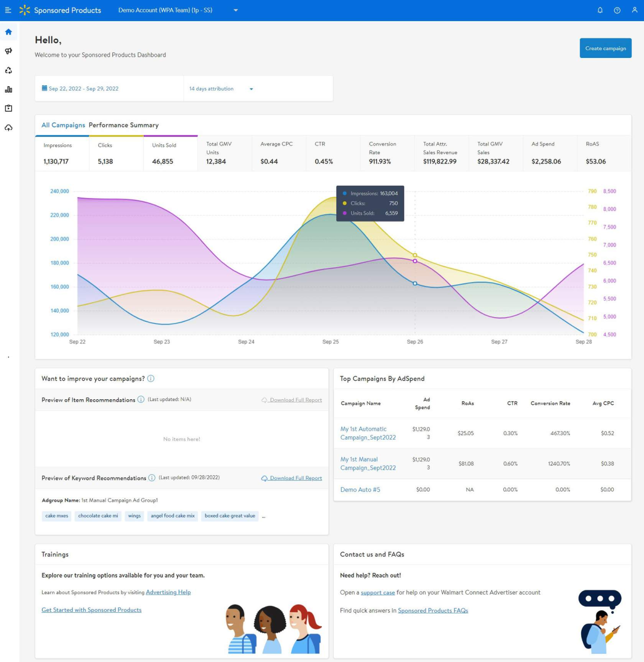This screenshot has width=644, height=662.
Task: Go to the Home dashboard sidebar icon
Action: [x=9, y=32]
